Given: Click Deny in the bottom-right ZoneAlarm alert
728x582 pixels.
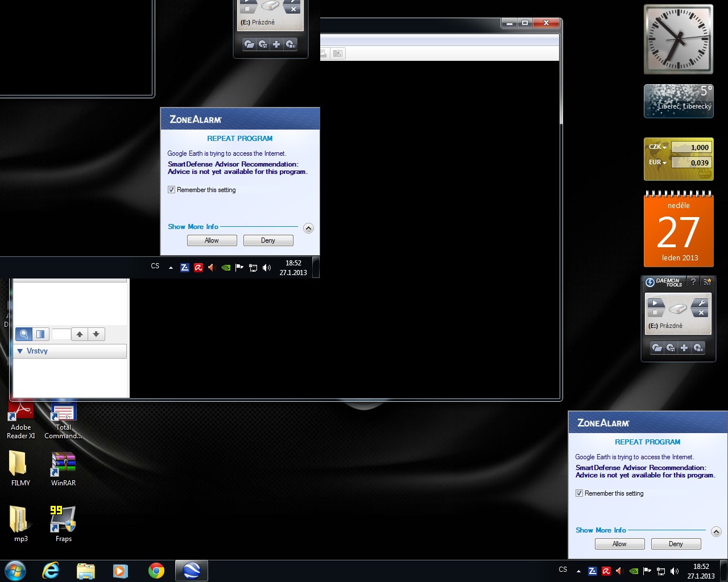Looking at the screenshot, I should (676, 544).
